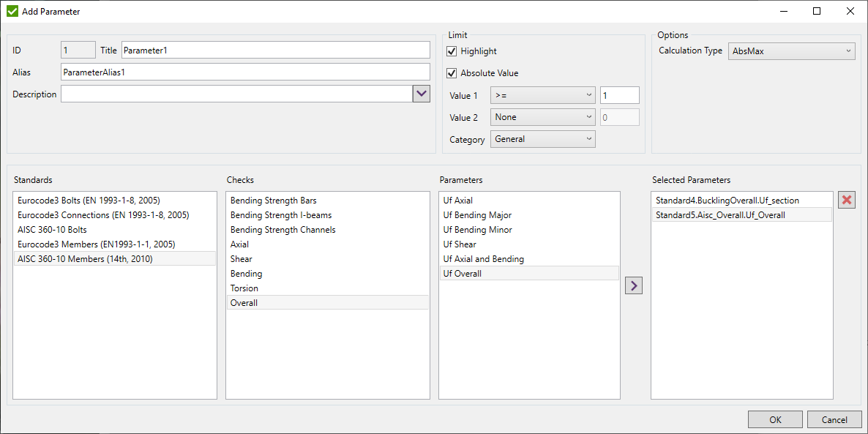Click the Alias input field
The width and height of the screenshot is (868, 434).
coord(245,71)
